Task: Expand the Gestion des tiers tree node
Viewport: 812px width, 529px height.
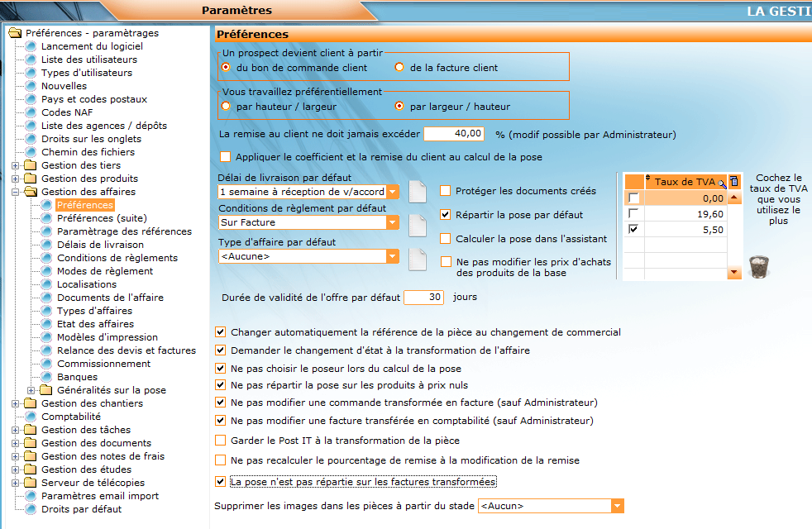Action: pos(16,165)
